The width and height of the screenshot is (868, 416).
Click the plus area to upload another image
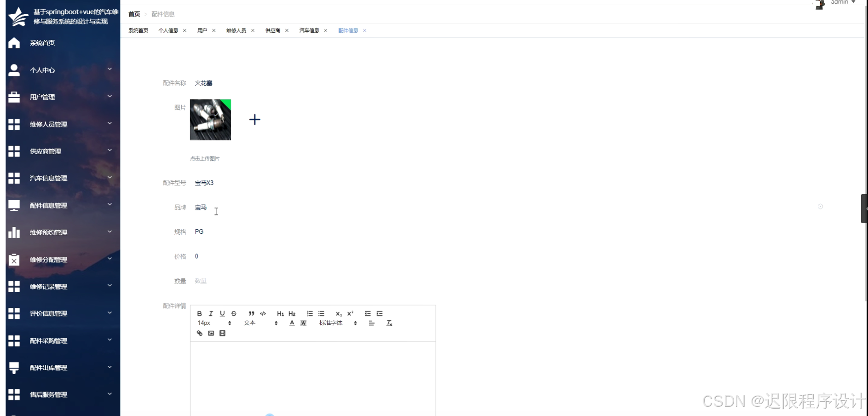(x=255, y=120)
